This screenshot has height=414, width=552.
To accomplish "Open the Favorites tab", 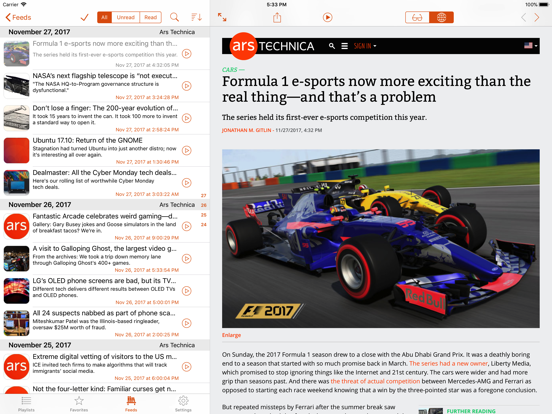I will [79, 404].
